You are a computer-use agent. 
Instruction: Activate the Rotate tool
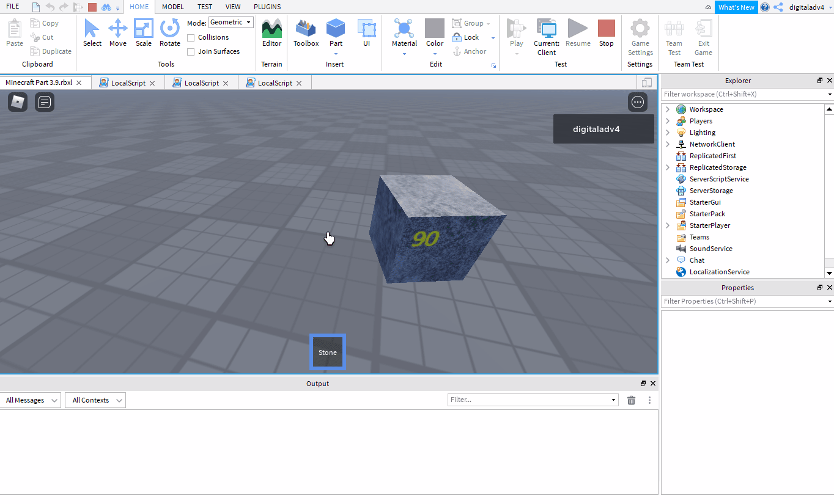coord(170,33)
